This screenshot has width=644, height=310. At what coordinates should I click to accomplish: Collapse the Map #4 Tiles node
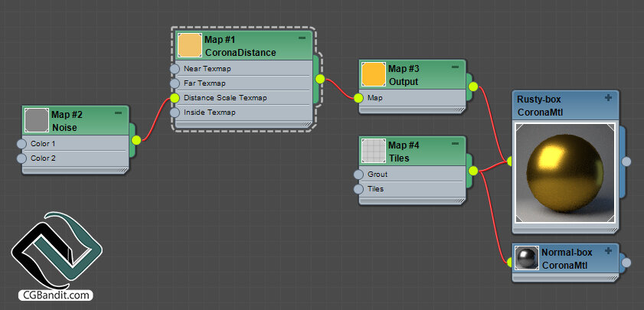(x=455, y=143)
